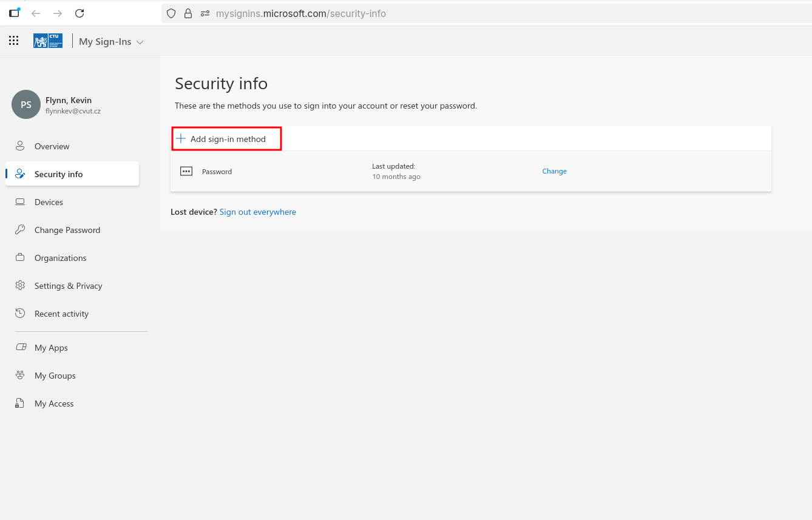
Task: Click the shield tracking protection icon
Action: 171,13
